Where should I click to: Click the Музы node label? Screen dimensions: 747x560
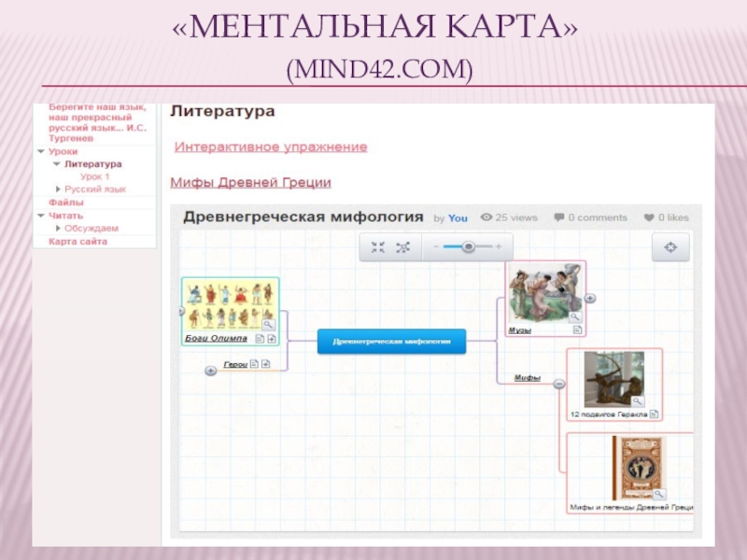coord(520,330)
